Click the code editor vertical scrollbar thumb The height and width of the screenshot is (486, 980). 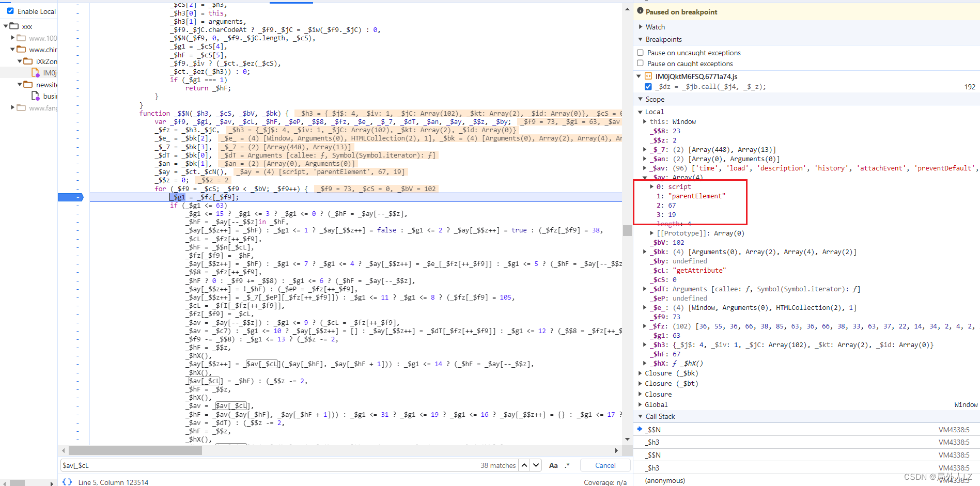click(627, 230)
